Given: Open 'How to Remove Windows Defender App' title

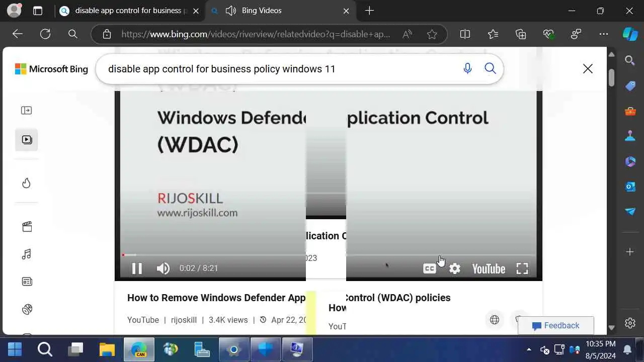Looking at the screenshot, I should 216,298.
